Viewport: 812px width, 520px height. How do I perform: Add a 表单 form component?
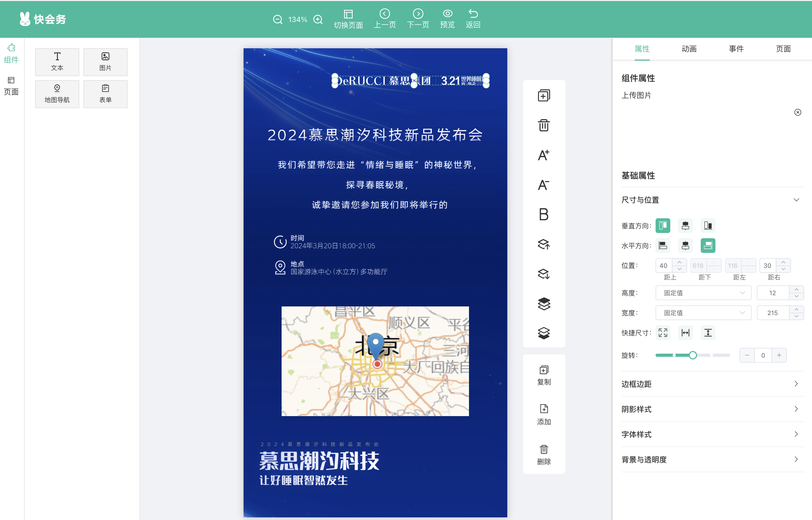106,94
